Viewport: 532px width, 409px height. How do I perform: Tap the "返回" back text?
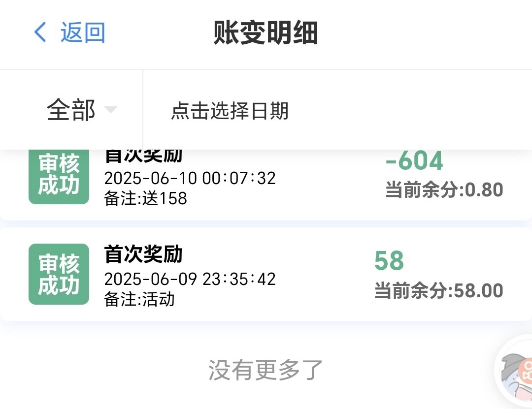[83, 33]
